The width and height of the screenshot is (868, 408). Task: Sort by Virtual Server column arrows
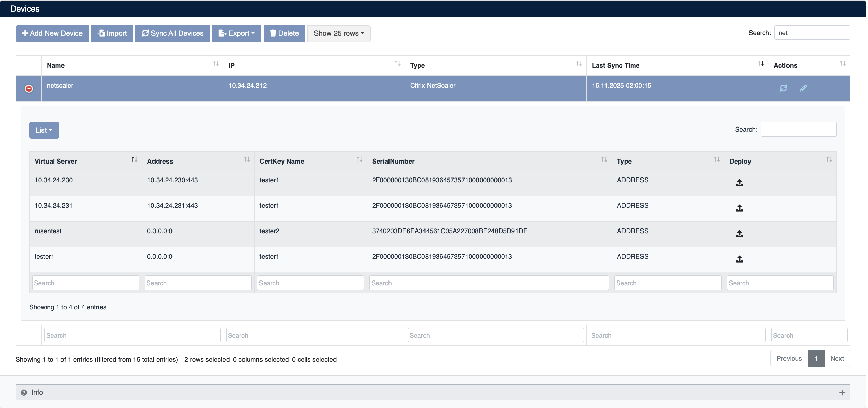point(134,159)
